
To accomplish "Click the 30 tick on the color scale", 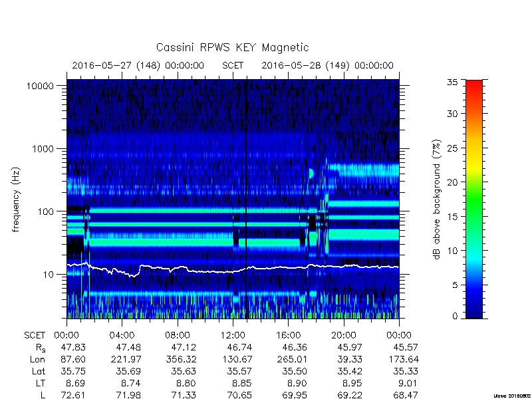I will pyautogui.click(x=452, y=114).
